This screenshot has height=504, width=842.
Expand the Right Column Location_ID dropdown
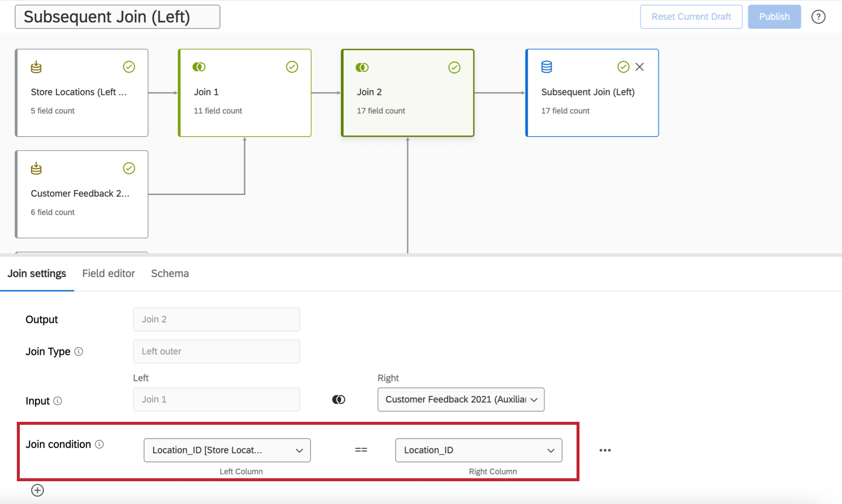pyautogui.click(x=478, y=450)
